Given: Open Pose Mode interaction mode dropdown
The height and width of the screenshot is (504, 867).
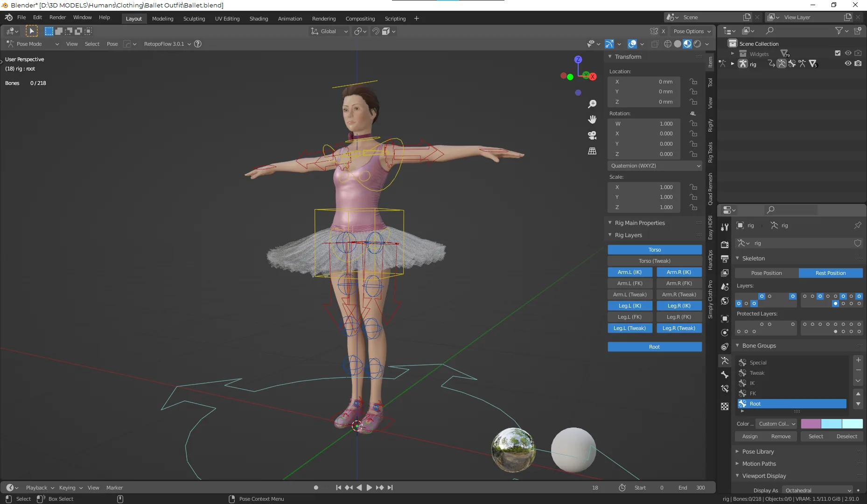Looking at the screenshot, I should click(33, 44).
